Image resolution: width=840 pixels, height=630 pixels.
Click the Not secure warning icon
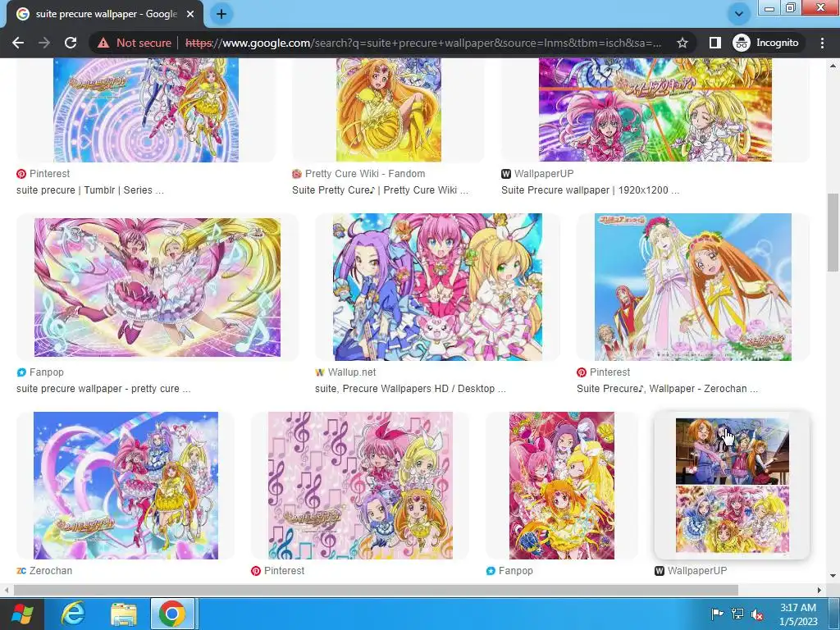[103, 43]
